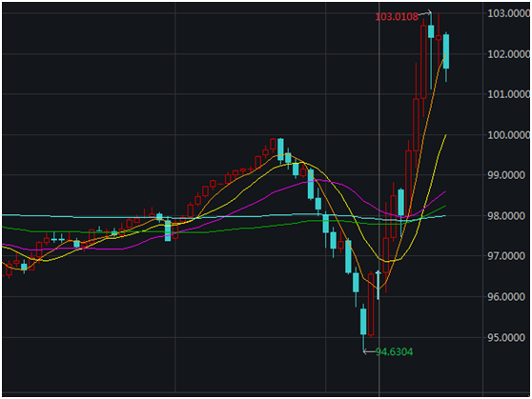Select the last cyan candlestick on the right
This screenshot has width=532, height=399.
446,51
